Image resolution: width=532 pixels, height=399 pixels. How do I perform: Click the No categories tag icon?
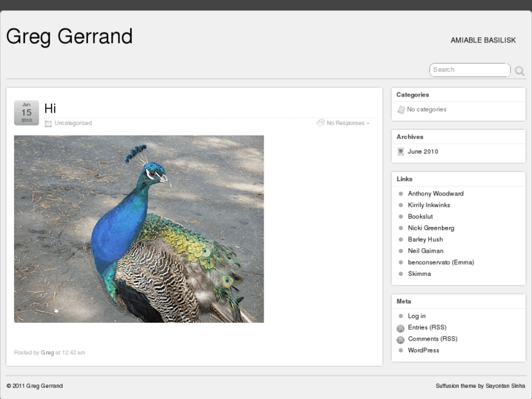pos(400,110)
